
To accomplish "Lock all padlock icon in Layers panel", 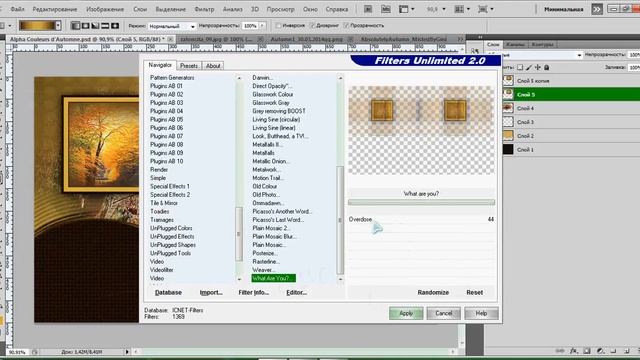I will tap(547, 67).
